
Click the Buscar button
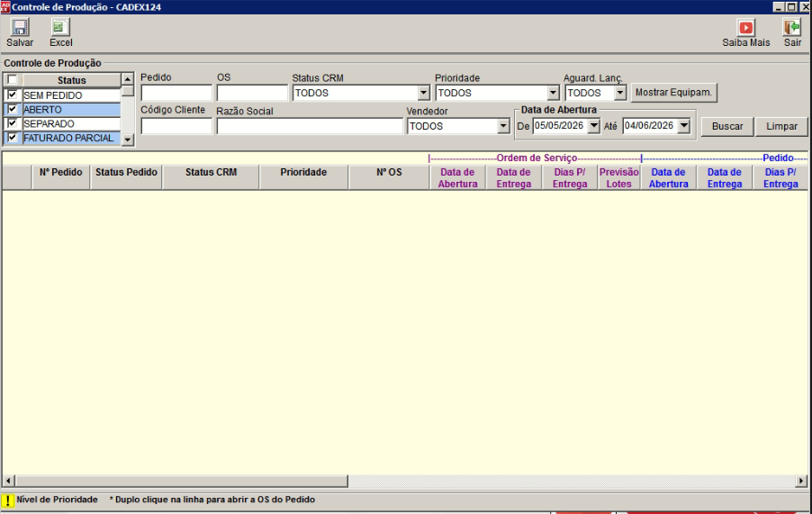click(727, 126)
